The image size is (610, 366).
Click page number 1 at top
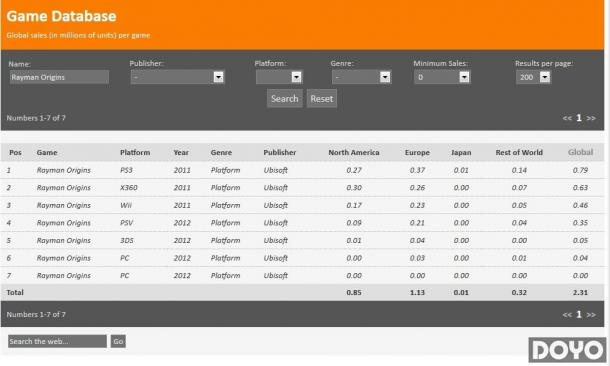579,118
